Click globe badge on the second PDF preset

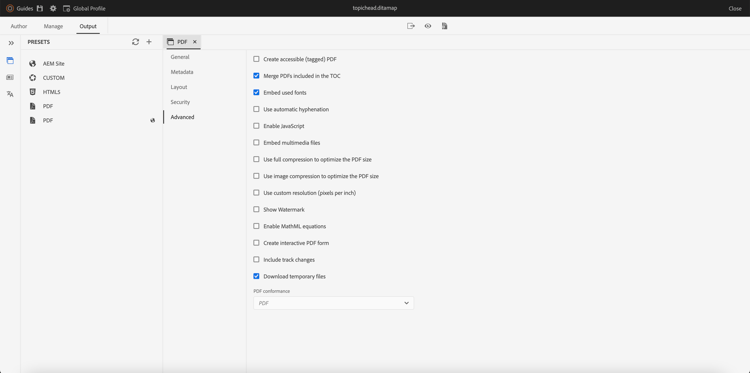click(x=153, y=121)
